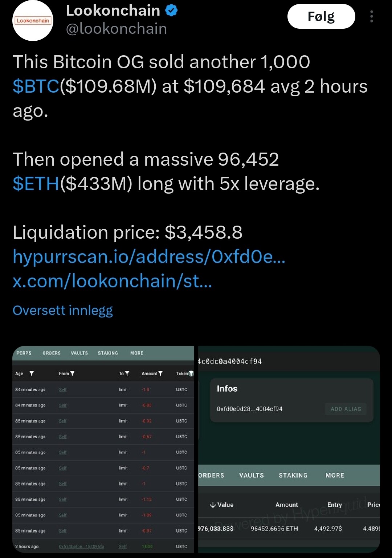Open the $BTC cashtag link
Screen dimensions: 392x558
(36, 86)
